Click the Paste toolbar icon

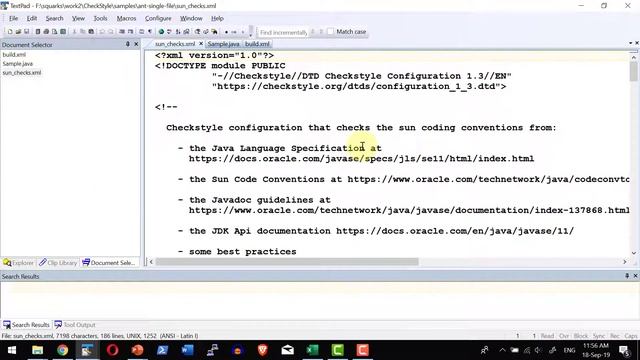pyautogui.click(x=91, y=31)
